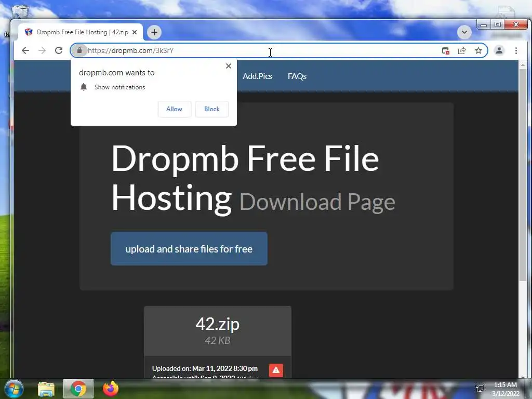Click the scrollbar up arrow
This screenshot has width=532, height=399.
pos(523,64)
